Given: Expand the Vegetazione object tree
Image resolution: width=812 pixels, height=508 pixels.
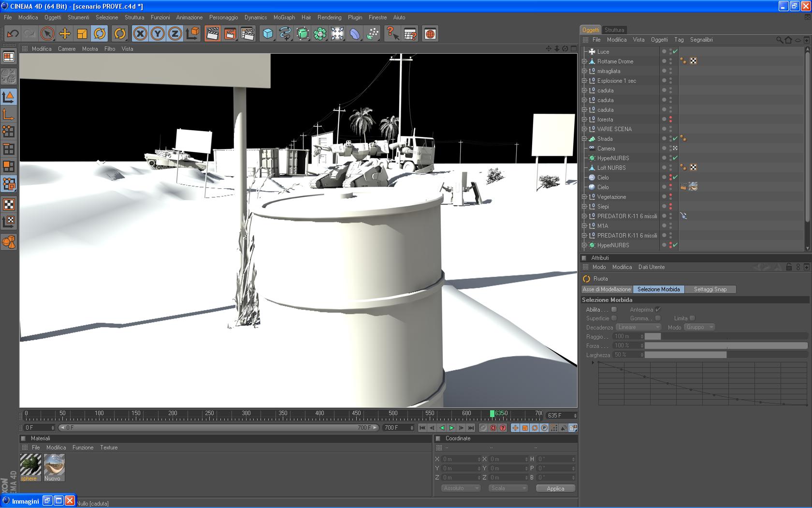Looking at the screenshot, I should pos(584,197).
